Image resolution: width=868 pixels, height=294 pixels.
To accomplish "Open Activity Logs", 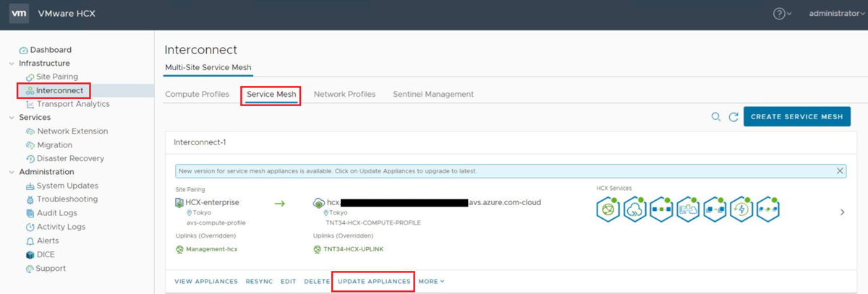I will pyautogui.click(x=61, y=227).
